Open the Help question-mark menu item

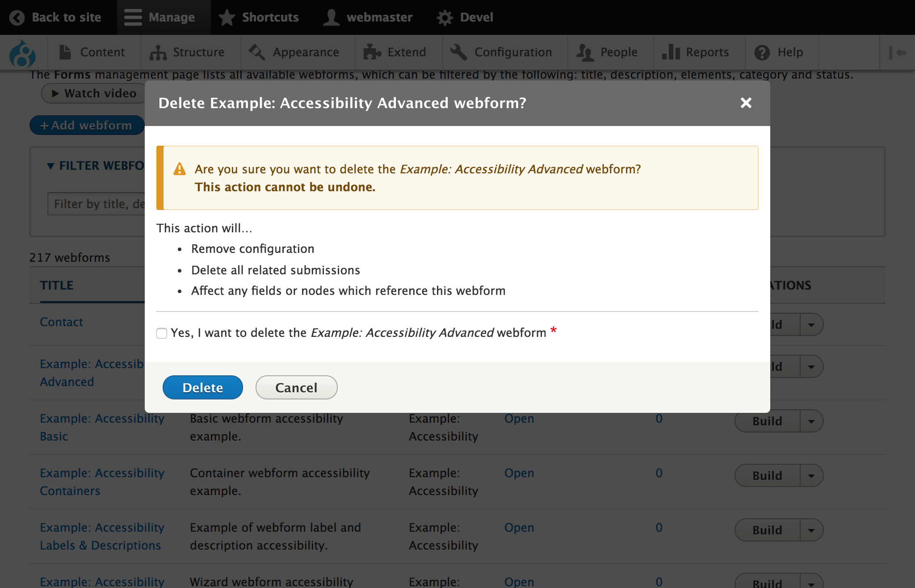click(x=779, y=53)
